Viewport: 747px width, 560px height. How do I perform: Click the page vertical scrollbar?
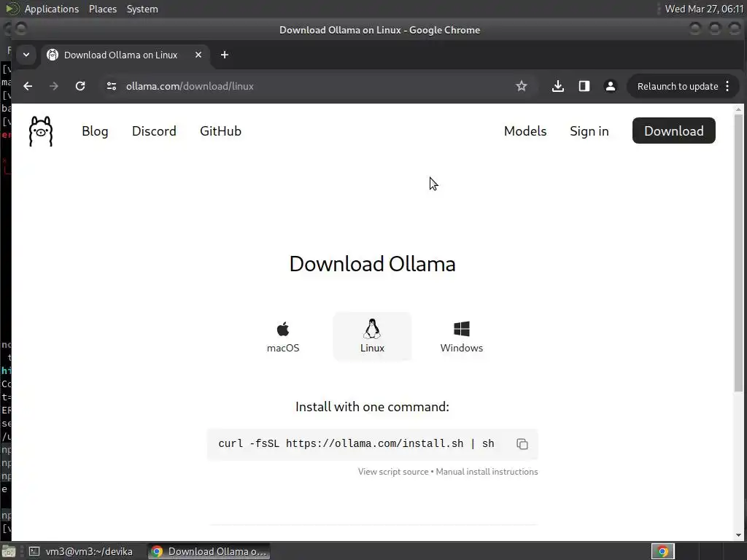tap(738, 252)
